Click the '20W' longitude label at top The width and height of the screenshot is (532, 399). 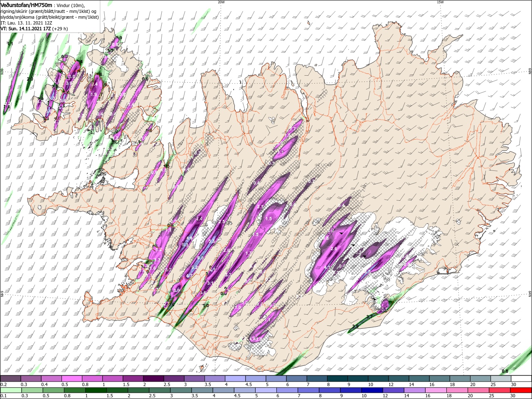click(x=221, y=2)
